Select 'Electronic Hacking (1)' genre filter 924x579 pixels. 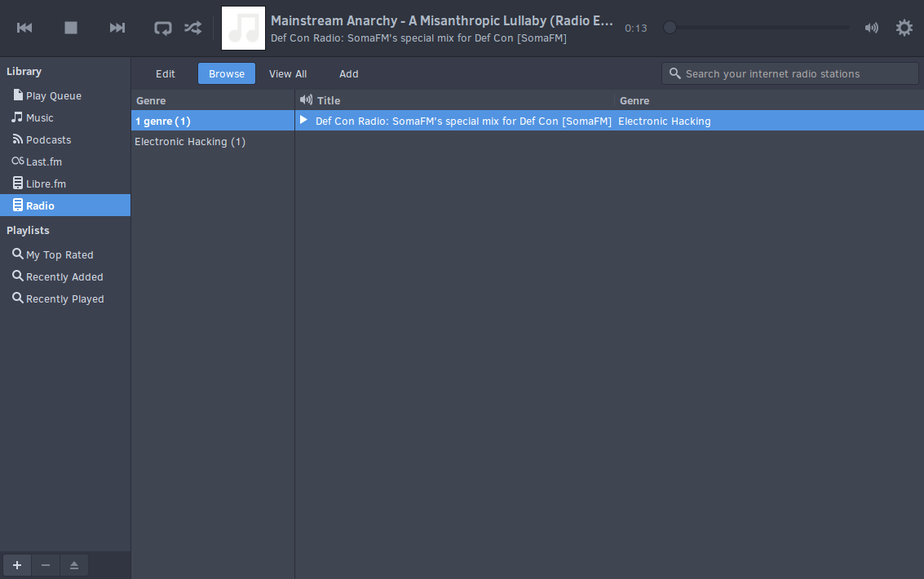pyautogui.click(x=212, y=141)
